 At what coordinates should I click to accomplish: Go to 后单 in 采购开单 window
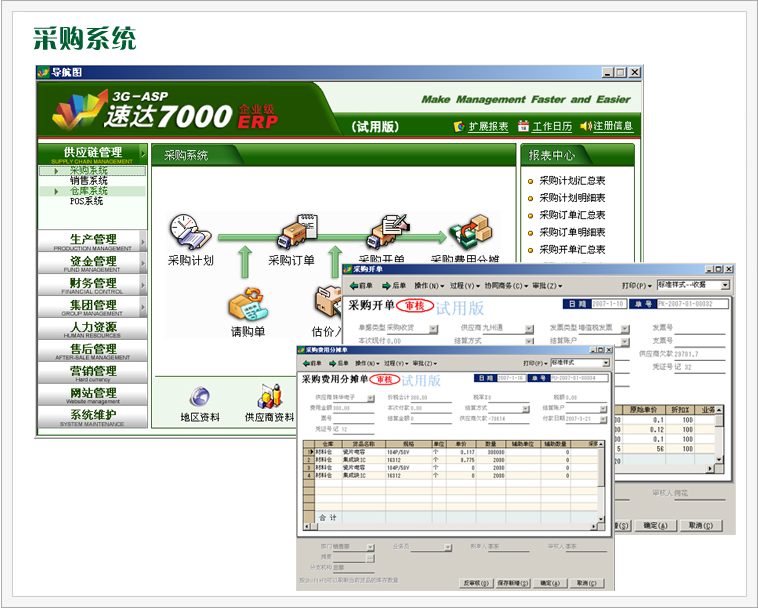click(394, 286)
